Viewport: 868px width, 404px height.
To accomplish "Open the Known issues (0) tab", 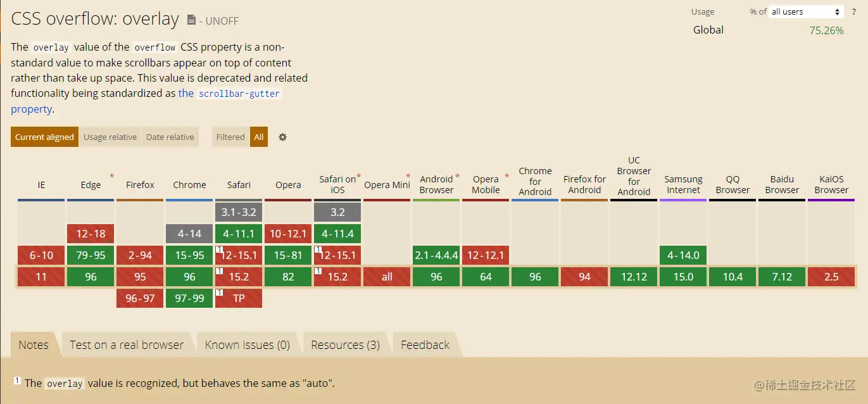I will point(248,344).
